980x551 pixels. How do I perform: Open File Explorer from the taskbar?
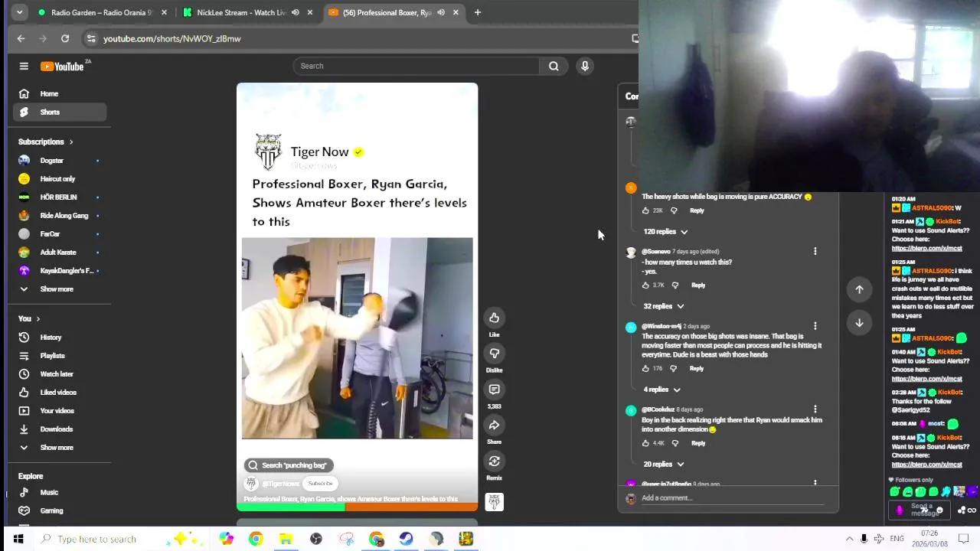tap(286, 540)
